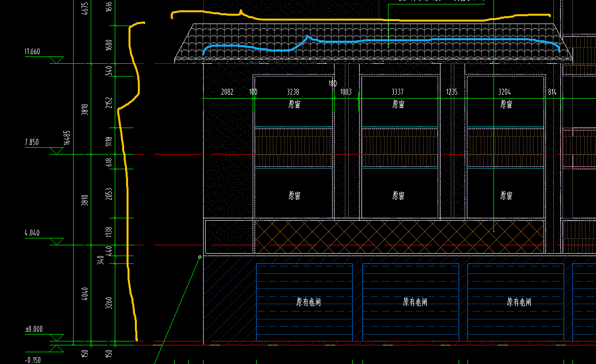The width and height of the screenshot is (596, 364).
Task: Click 原窗 label under the 3238 dimension
Action: coord(294,104)
